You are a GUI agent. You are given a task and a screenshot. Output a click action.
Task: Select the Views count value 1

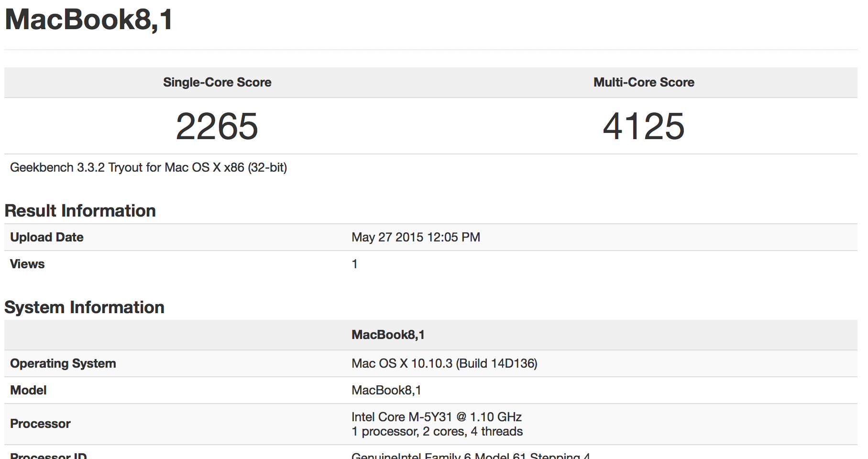tap(354, 264)
